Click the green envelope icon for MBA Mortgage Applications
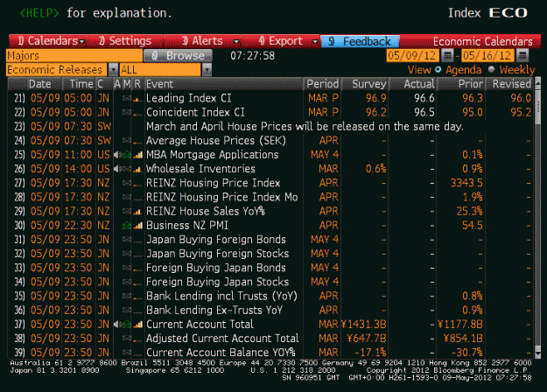 (127, 155)
